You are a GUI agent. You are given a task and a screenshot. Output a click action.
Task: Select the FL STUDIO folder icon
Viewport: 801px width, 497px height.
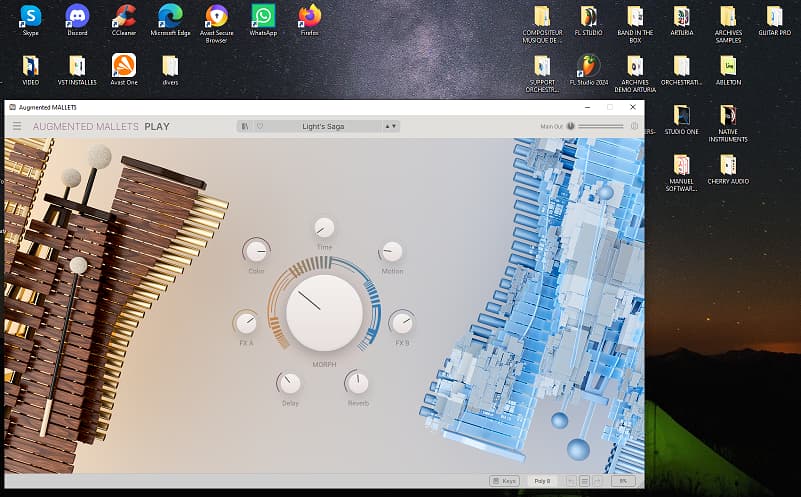(588, 20)
